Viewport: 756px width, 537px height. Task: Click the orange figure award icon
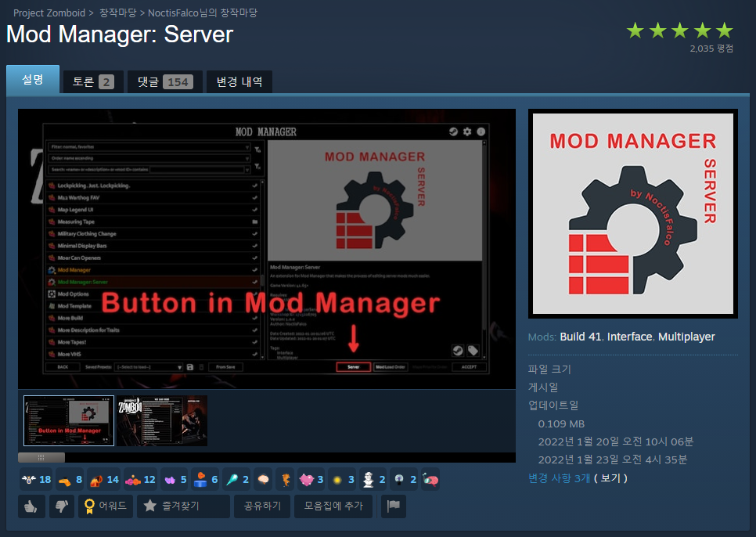click(x=286, y=479)
